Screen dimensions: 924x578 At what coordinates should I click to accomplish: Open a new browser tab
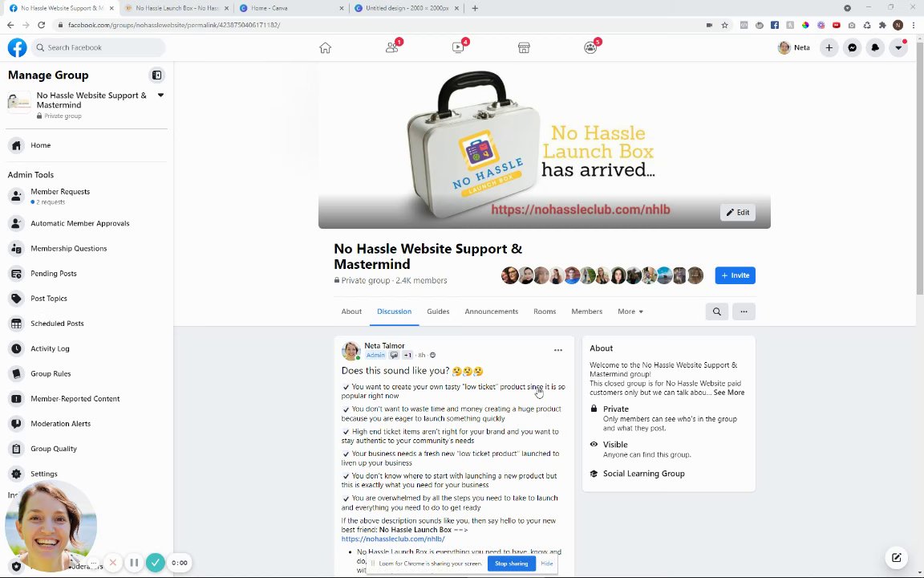tap(475, 8)
